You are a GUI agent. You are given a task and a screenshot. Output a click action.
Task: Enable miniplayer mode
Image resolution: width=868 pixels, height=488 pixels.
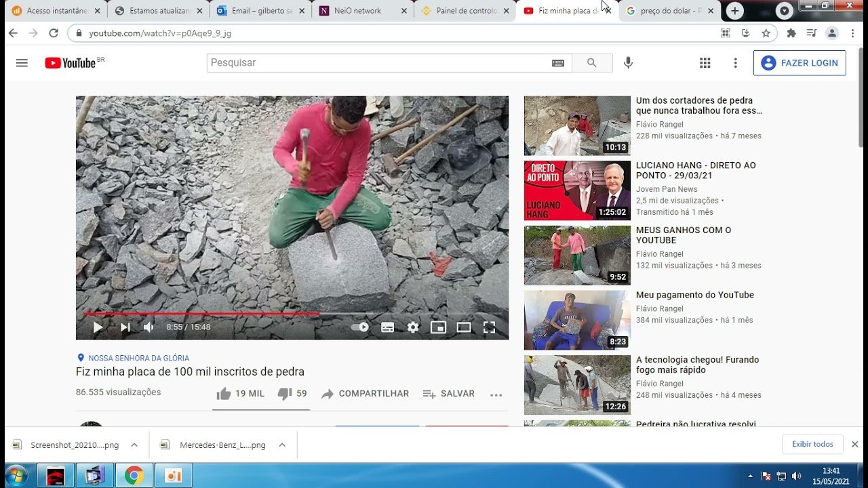tap(438, 327)
